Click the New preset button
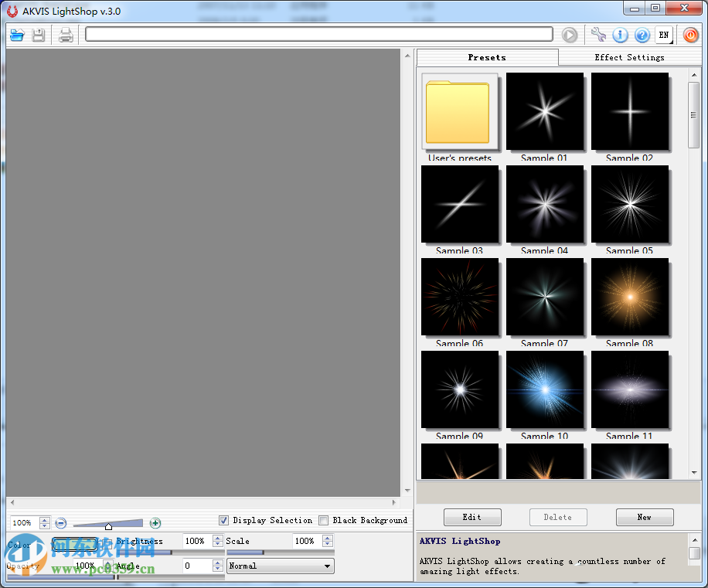Viewport: 708px width, 588px height. [644, 517]
